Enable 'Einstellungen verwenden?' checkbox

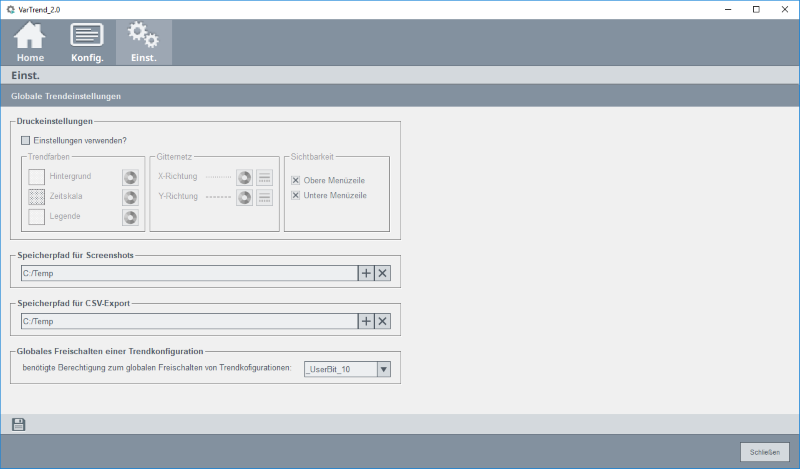click(26, 140)
